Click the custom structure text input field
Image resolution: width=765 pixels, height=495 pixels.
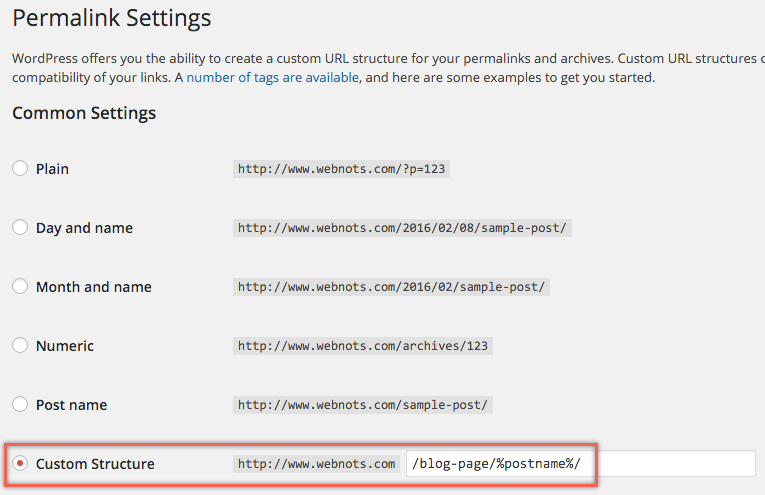[x=580, y=464]
